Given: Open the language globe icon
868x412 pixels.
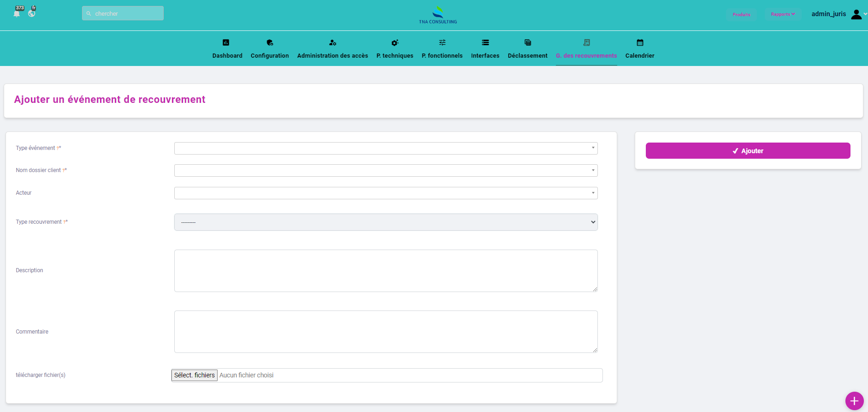Looking at the screenshot, I should point(31,13).
